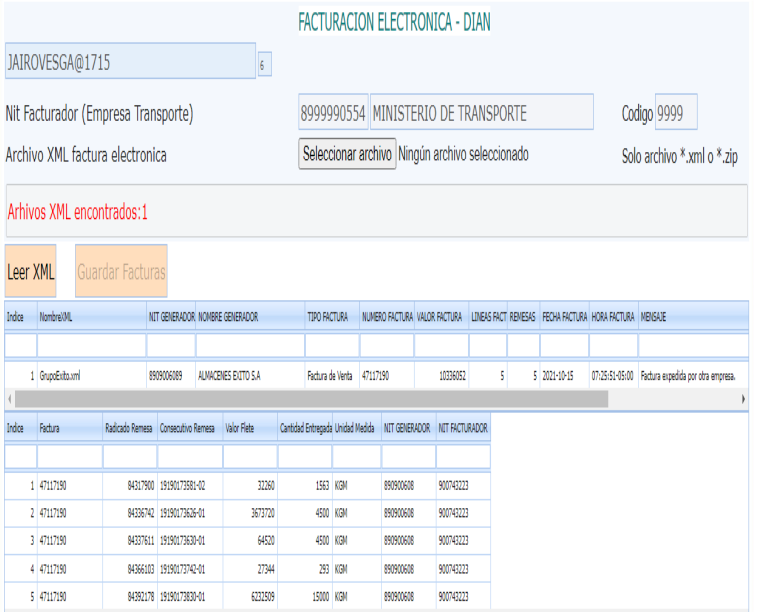The image size is (757, 612).
Task: Click the time cell 07:25:51-05:00
Action: point(614,376)
